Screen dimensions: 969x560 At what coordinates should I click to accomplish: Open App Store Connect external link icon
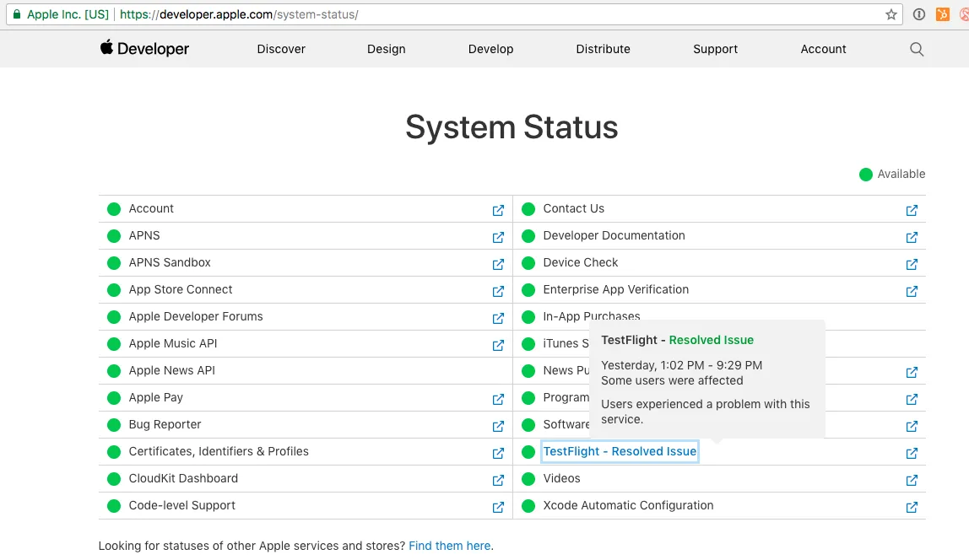click(x=498, y=291)
